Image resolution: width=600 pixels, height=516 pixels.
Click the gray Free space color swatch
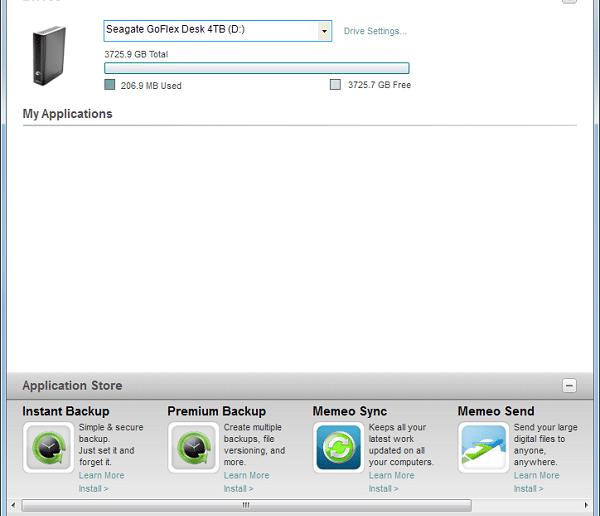tap(335, 85)
